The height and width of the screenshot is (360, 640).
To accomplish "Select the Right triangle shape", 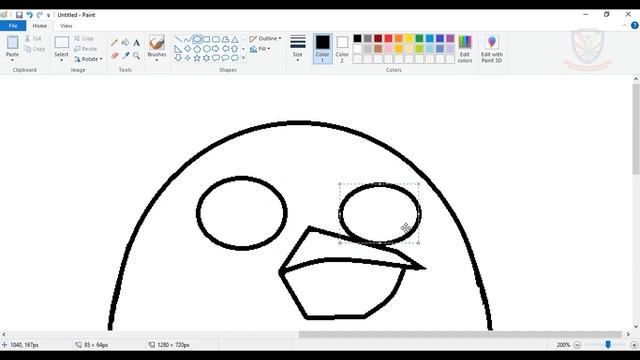I will click(178, 49).
